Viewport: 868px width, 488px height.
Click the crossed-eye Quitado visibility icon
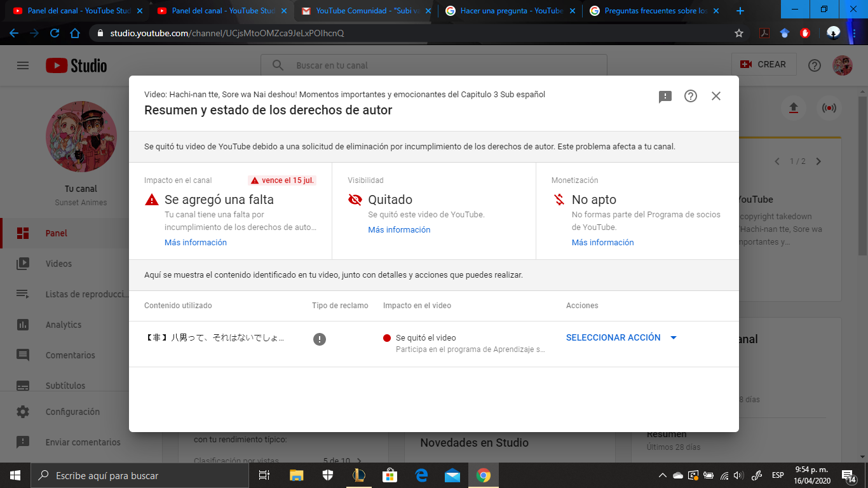355,200
